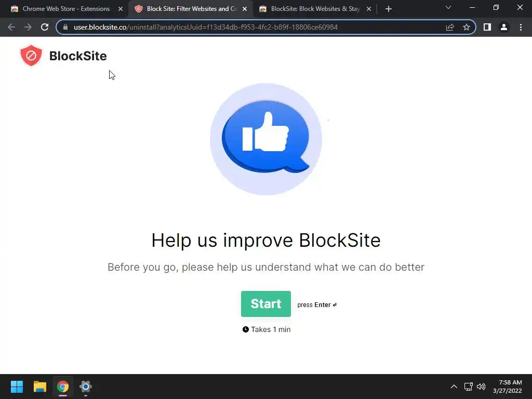Click the 'press Enter' hint text
Image resolution: width=532 pixels, height=399 pixels.
[x=317, y=304]
